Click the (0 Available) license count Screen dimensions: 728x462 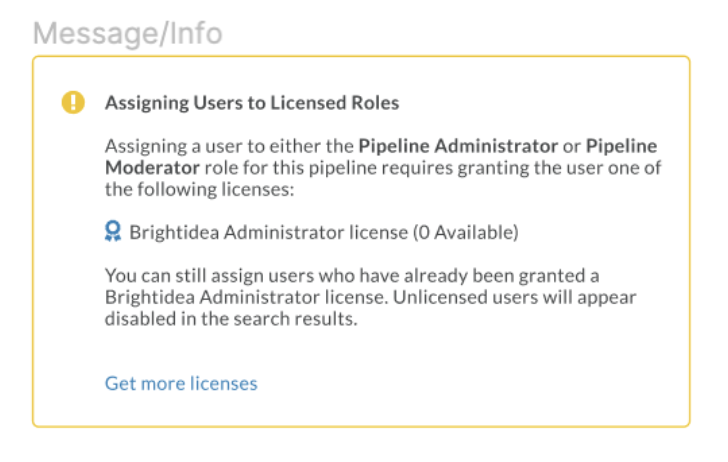[466, 232]
